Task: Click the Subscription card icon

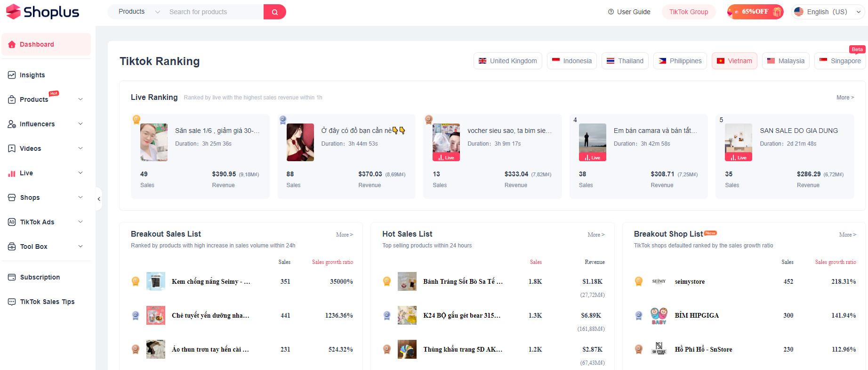Action: click(12, 277)
